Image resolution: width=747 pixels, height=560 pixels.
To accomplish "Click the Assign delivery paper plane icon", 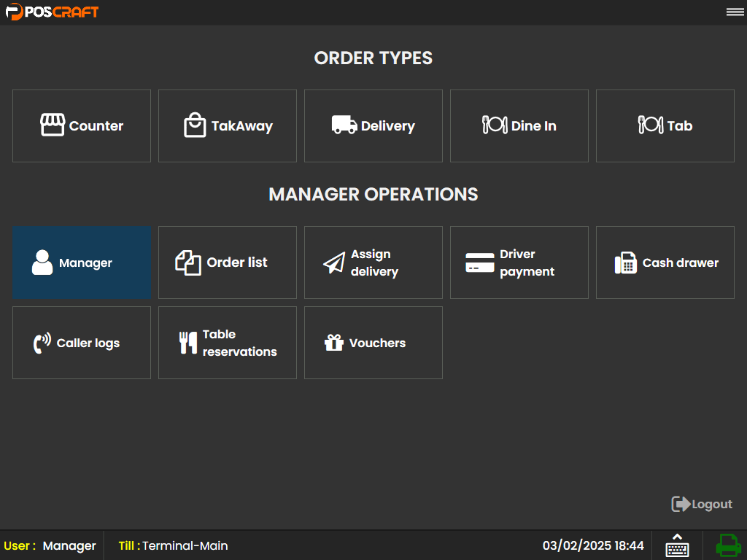I will pos(334,262).
